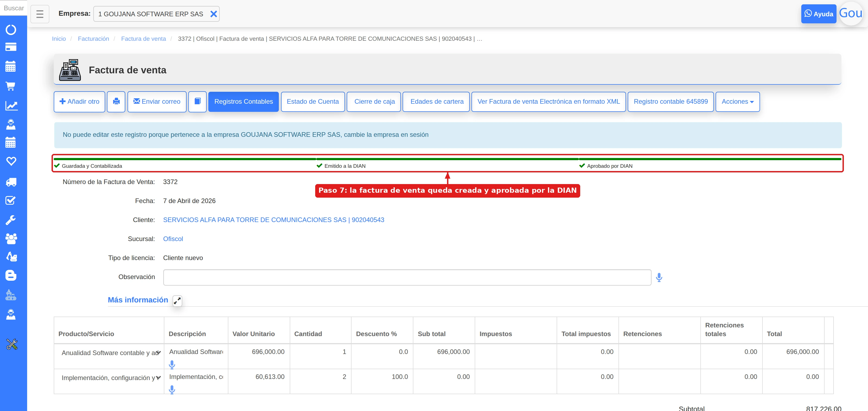
Task: Click the date 7 de Abril de 2026
Action: 189,201
